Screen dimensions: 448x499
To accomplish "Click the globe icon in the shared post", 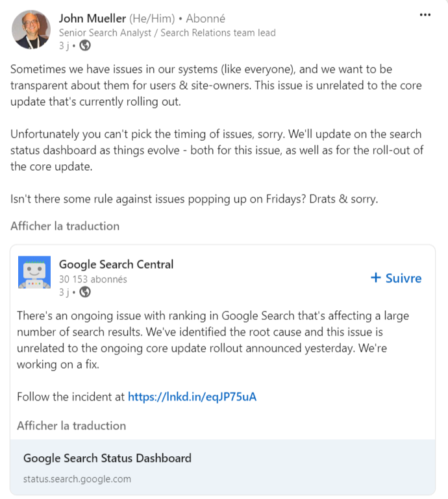I will (x=85, y=292).
